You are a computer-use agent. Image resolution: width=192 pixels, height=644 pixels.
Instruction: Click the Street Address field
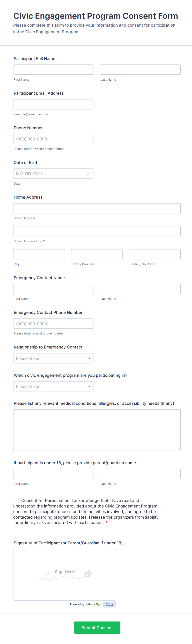(x=97, y=208)
